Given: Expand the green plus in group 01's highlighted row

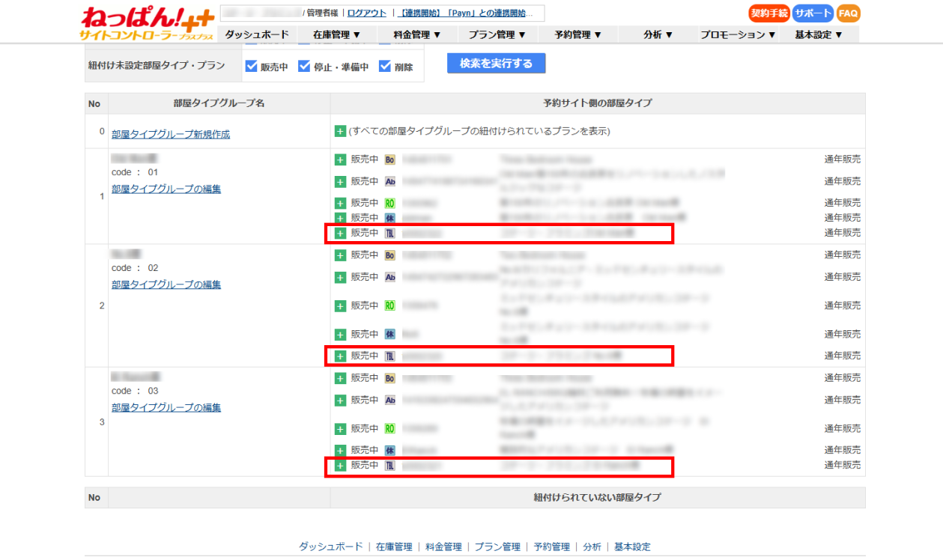Looking at the screenshot, I should [340, 233].
